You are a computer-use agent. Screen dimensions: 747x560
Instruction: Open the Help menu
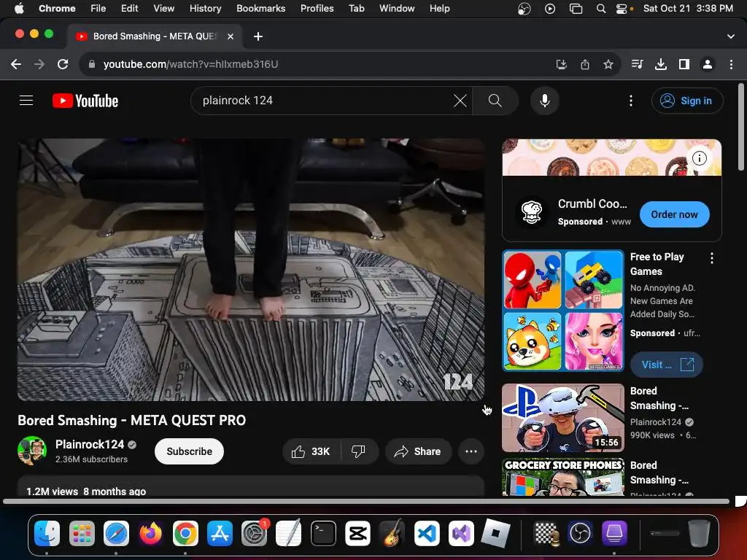[x=439, y=8]
